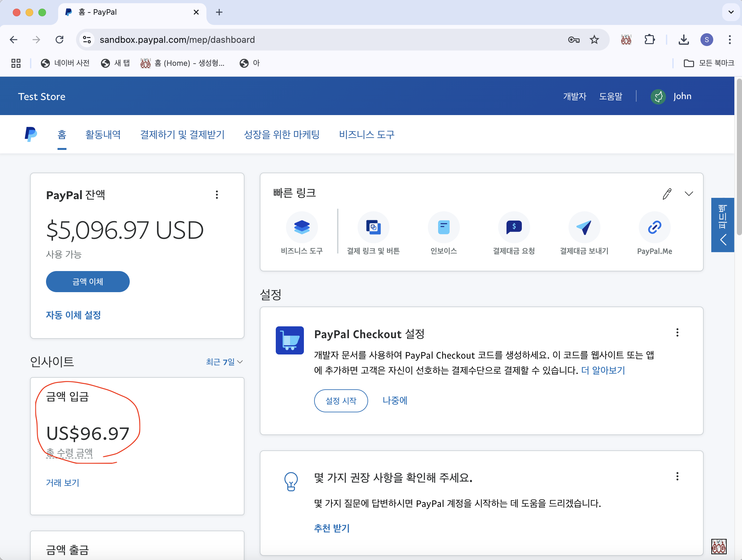Open Chrome profile S avatar

coord(706,40)
